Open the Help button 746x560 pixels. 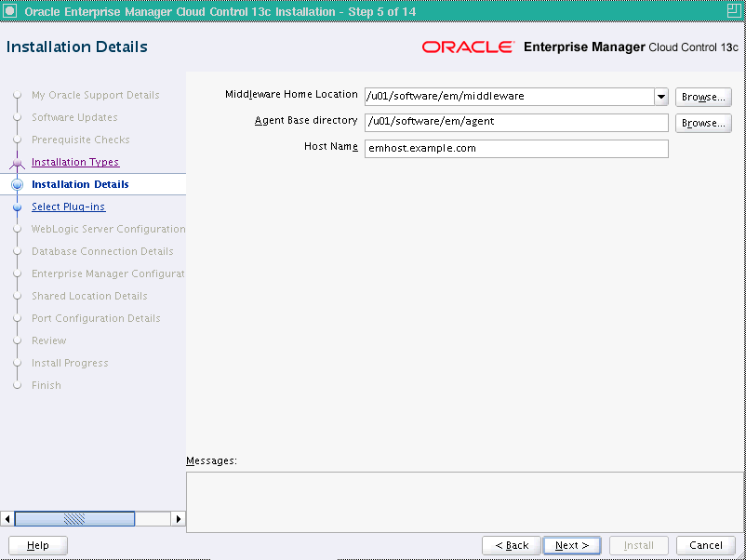tap(38, 545)
